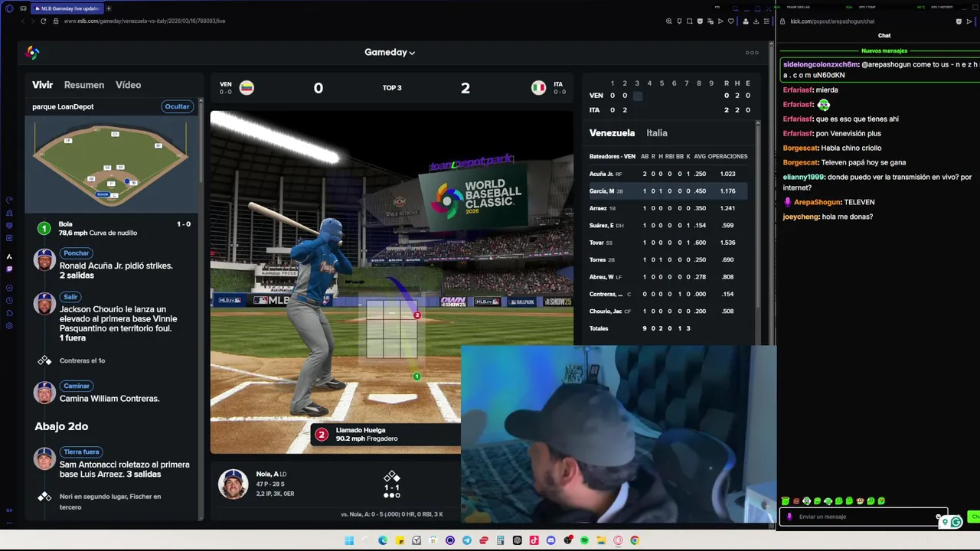Click pitch 1 marker below strike zone
The width and height of the screenshot is (980, 551).
click(416, 377)
